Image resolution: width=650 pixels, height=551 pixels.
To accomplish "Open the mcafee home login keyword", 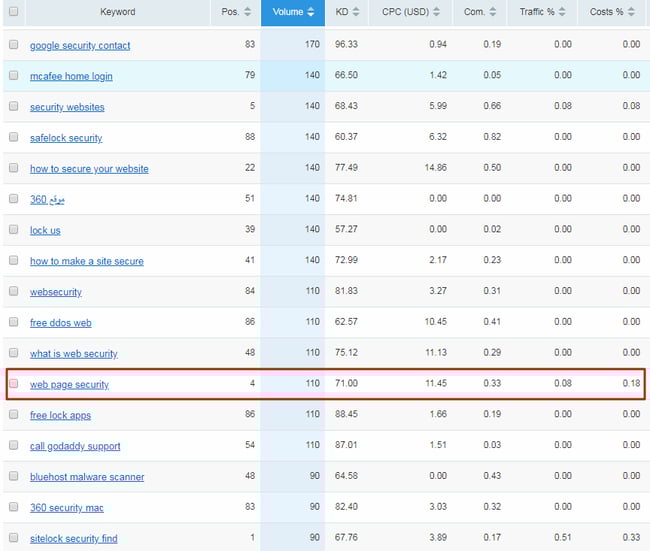I will click(71, 76).
